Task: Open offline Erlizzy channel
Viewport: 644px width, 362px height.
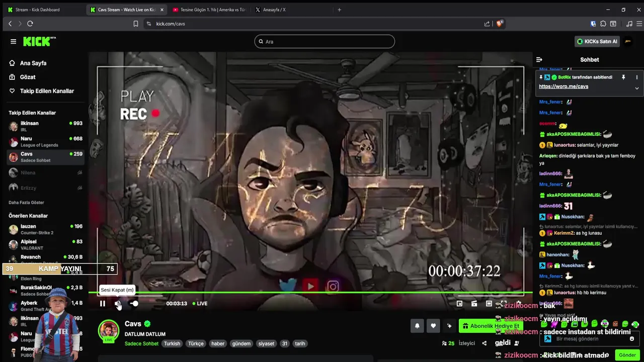Action: click(45, 188)
